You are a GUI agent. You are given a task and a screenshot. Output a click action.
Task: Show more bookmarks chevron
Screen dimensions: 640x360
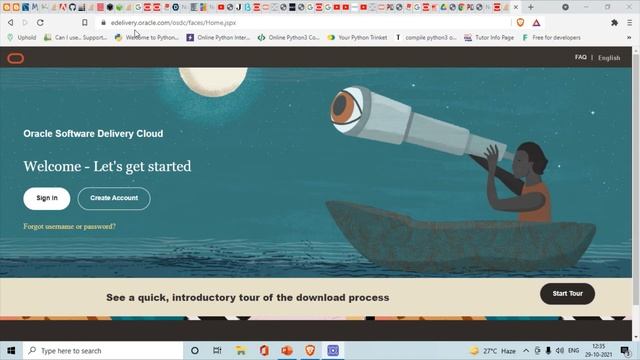pyautogui.click(x=629, y=38)
